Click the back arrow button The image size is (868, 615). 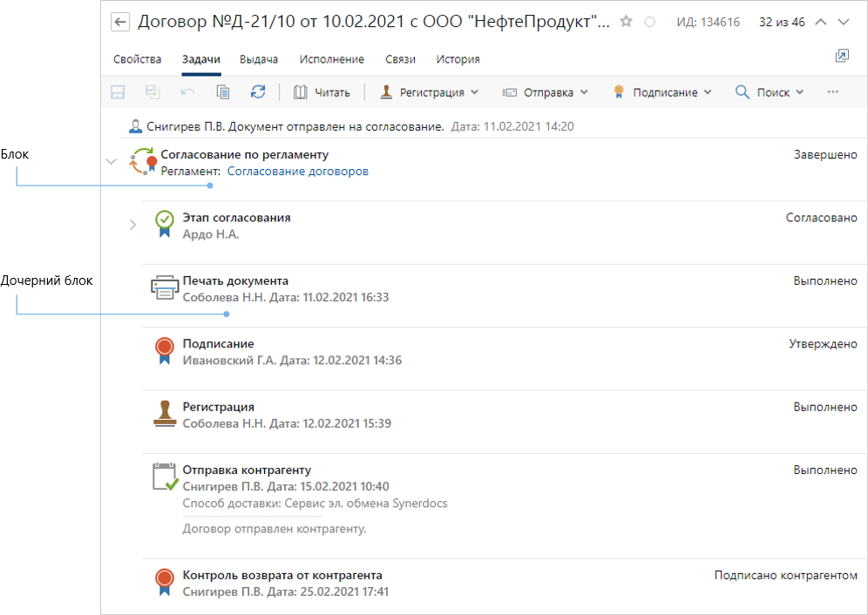(x=121, y=22)
